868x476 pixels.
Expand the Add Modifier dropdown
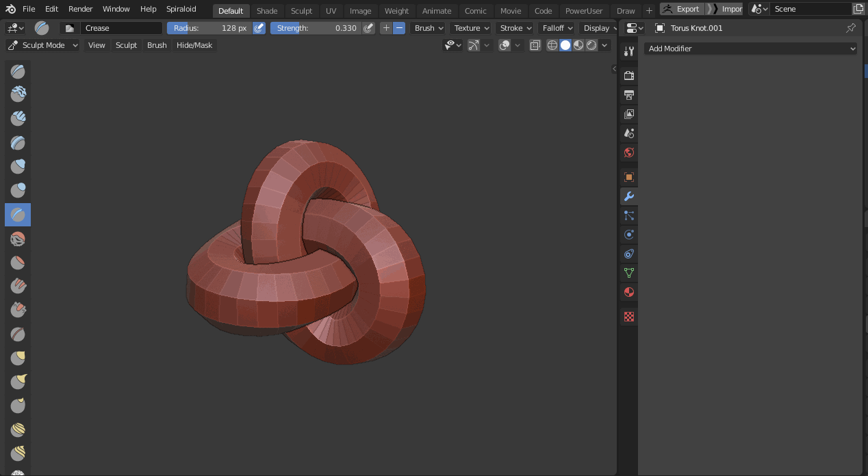tap(750, 49)
